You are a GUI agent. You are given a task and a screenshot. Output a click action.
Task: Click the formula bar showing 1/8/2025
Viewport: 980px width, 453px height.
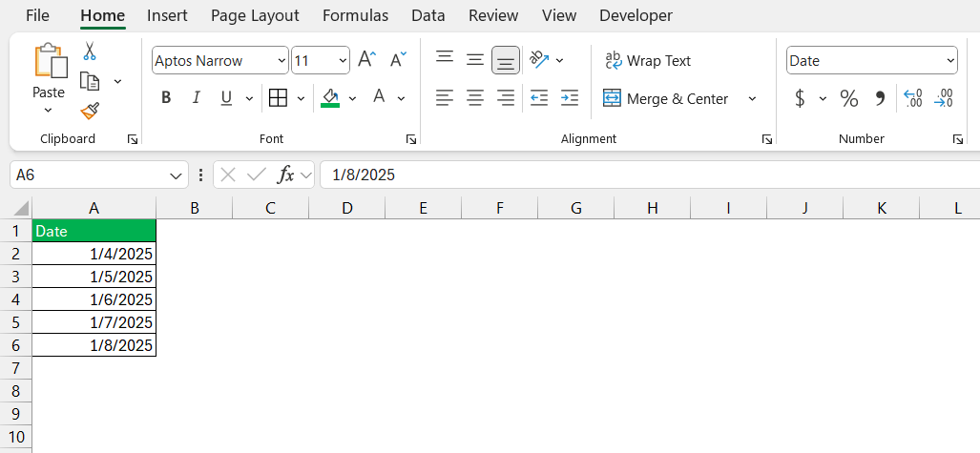point(650,175)
